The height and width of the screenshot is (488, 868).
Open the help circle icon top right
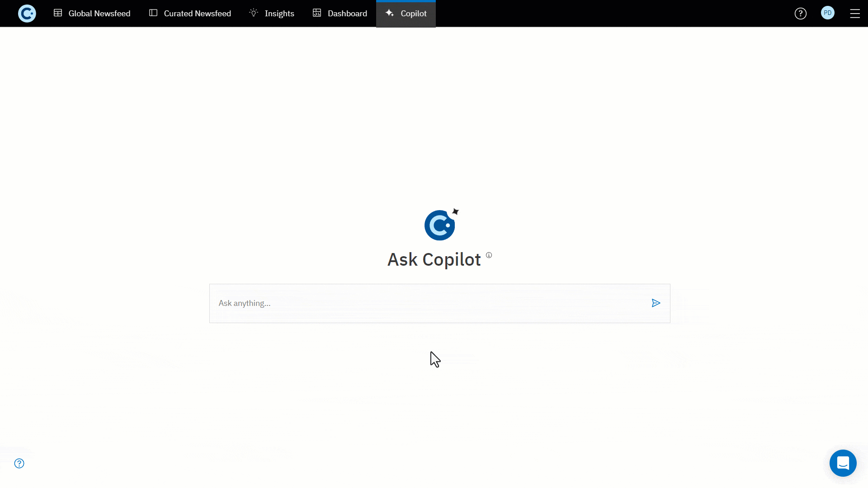[801, 13]
